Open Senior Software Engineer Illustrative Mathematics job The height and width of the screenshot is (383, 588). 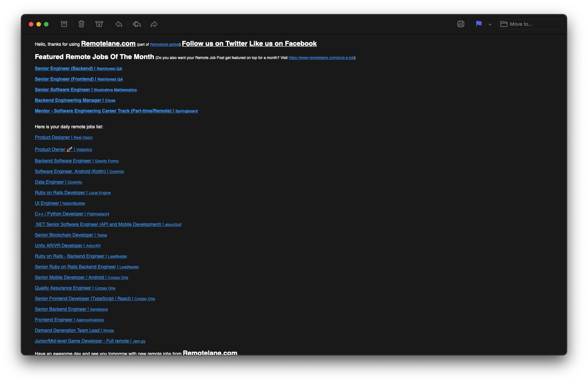(x=86, y=90)
